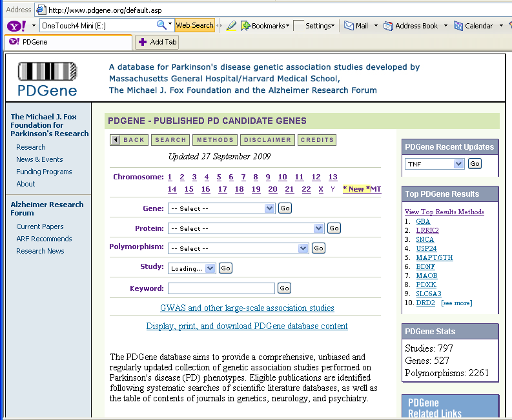
Task: Expand the Address Book dropdown arrow
Action: point(445,25)
